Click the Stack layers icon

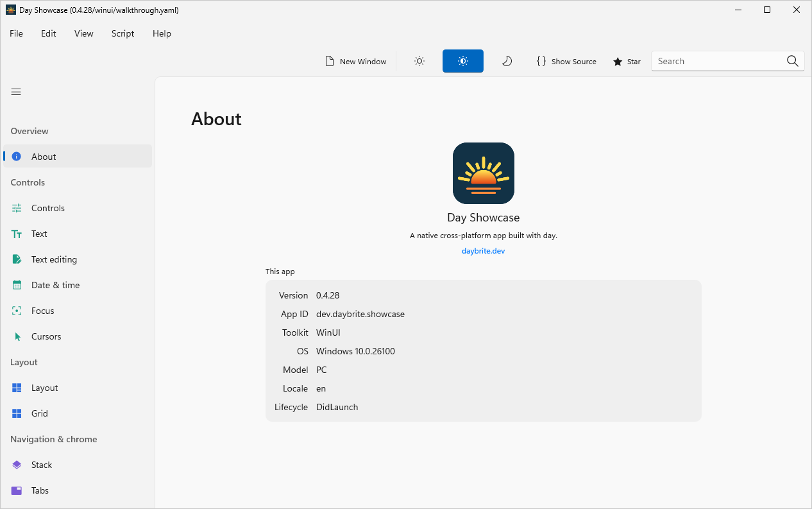pyautogui.click(x=17, y=465)
